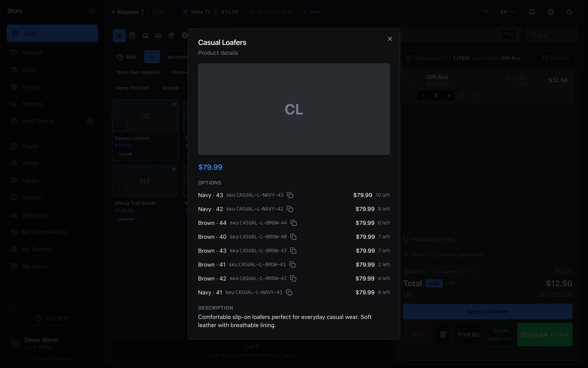Select the All category filter

(x=152, y=57)
